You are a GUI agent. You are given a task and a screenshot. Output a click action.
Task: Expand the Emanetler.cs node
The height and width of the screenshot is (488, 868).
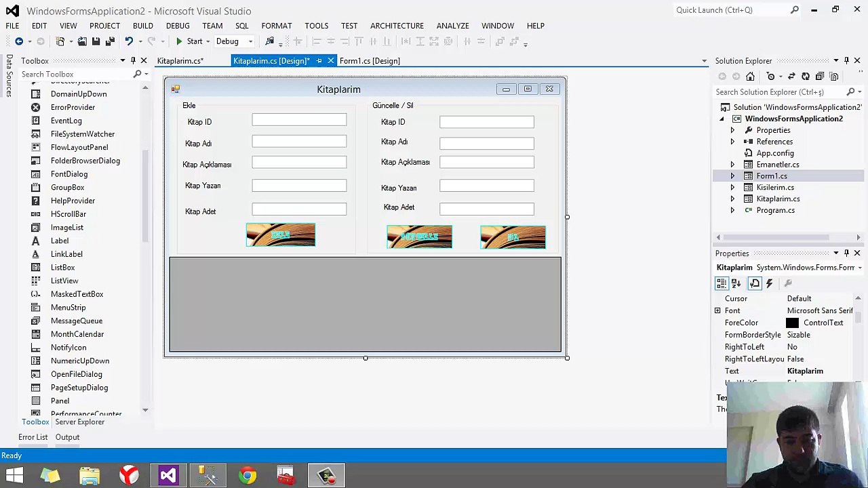(x=732, y=165)
